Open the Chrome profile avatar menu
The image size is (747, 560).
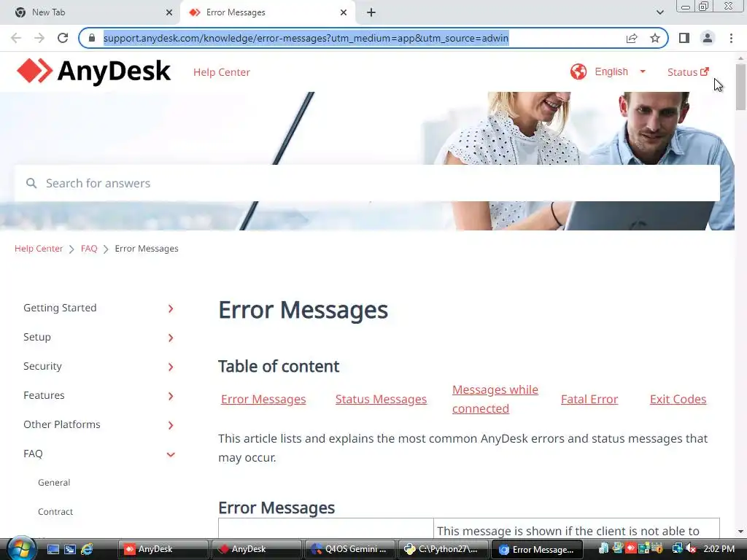(x=708, y=38)
